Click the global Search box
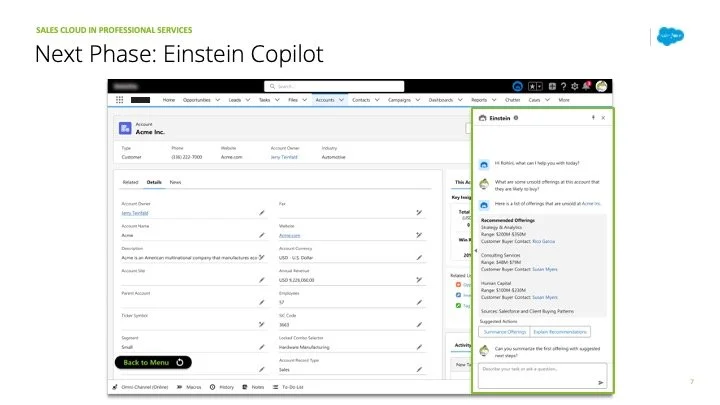The image size is (720, 405). pyautogui.click(x=334, y=86)
